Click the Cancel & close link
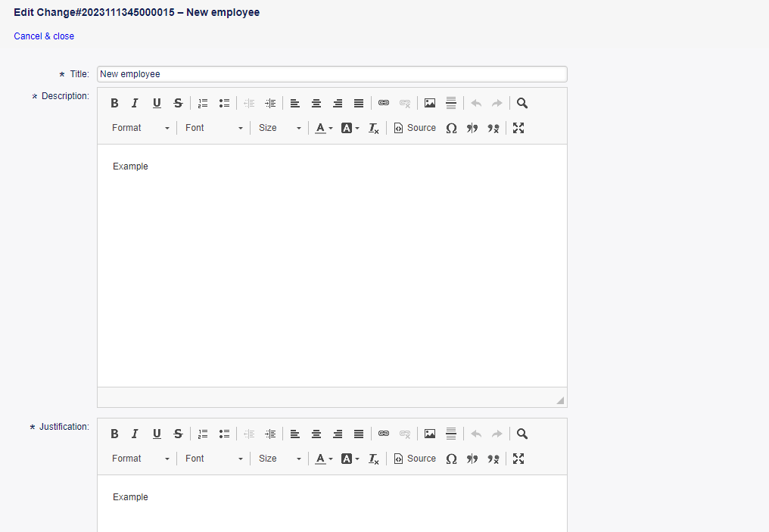 point(44,36)
